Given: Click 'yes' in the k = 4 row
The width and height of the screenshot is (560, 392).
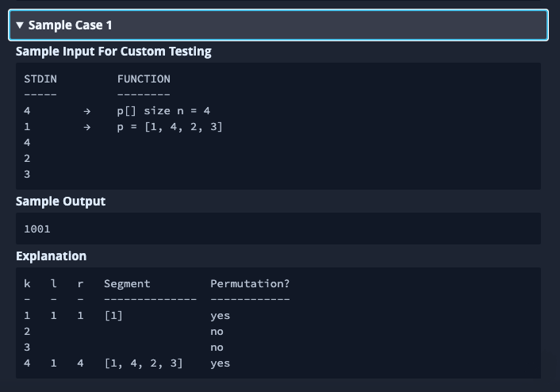Looking at the screenshot, I should coord(220,363).
